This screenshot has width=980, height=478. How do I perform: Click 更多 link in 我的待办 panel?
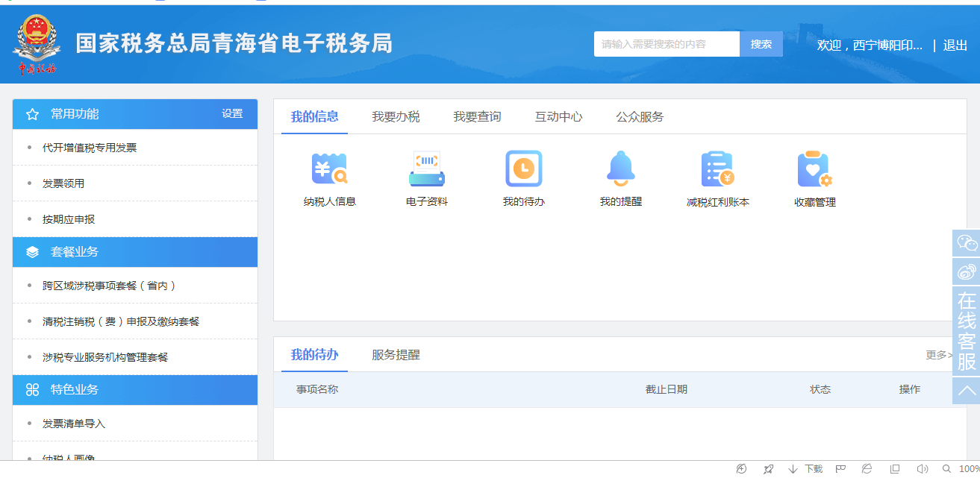(938, 355)
